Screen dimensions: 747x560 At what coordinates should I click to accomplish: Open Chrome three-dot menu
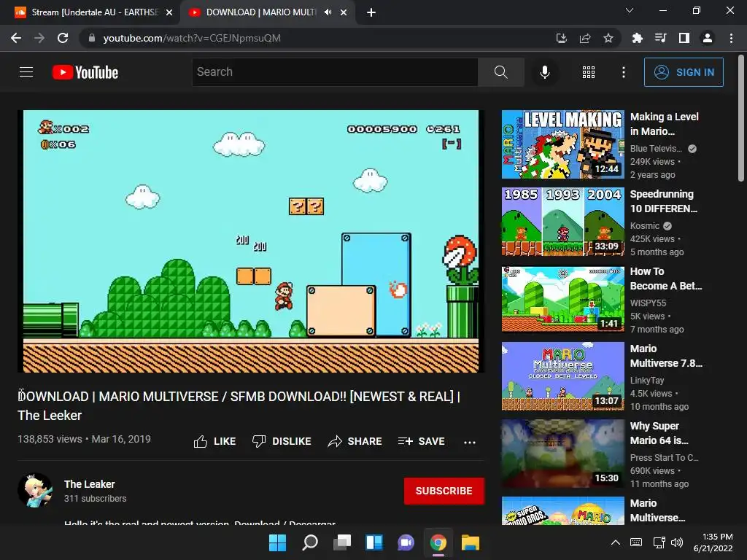[x=731, y=38]
